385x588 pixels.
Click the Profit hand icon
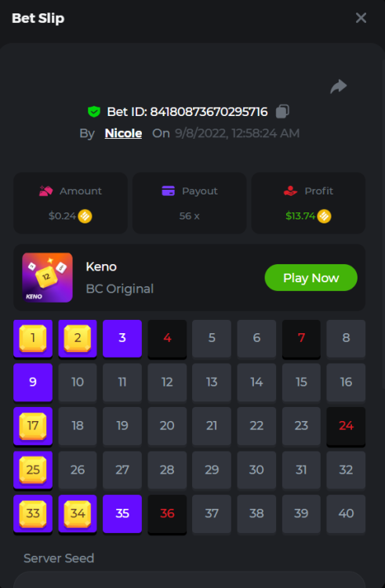pos(291,191)
